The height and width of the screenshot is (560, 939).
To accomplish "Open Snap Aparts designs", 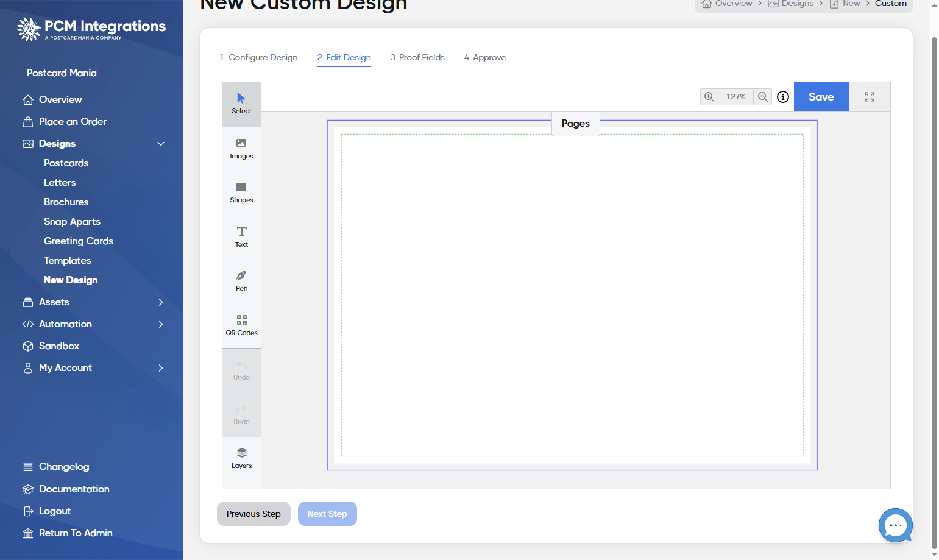I will click(72, 221).
